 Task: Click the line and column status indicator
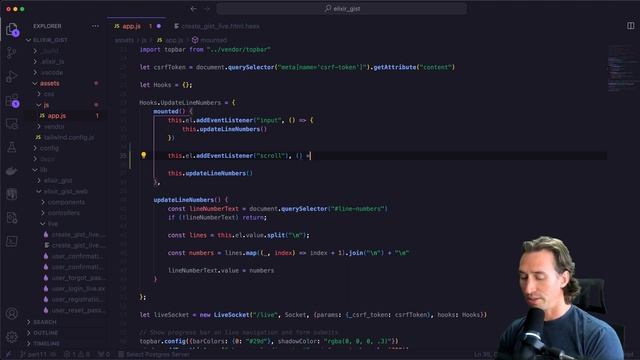485,355
